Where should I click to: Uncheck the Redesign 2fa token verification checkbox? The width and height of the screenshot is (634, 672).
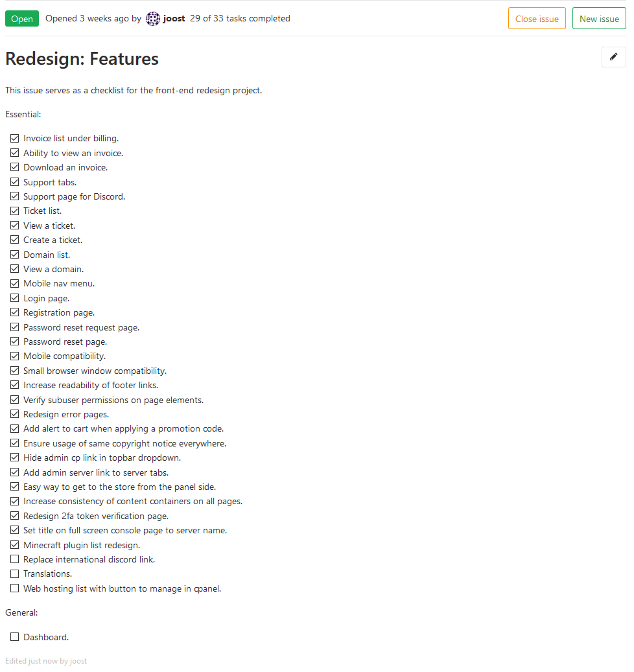(15, 516)
